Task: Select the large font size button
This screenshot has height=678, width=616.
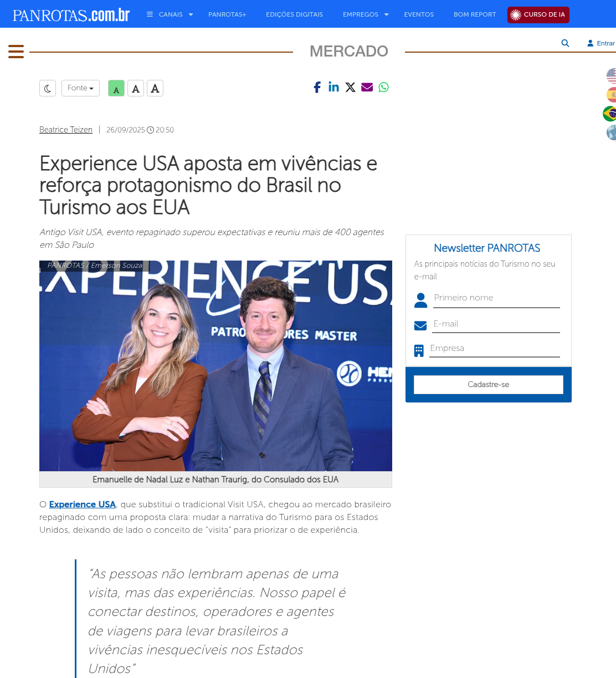Action: [x=155, y=88]
